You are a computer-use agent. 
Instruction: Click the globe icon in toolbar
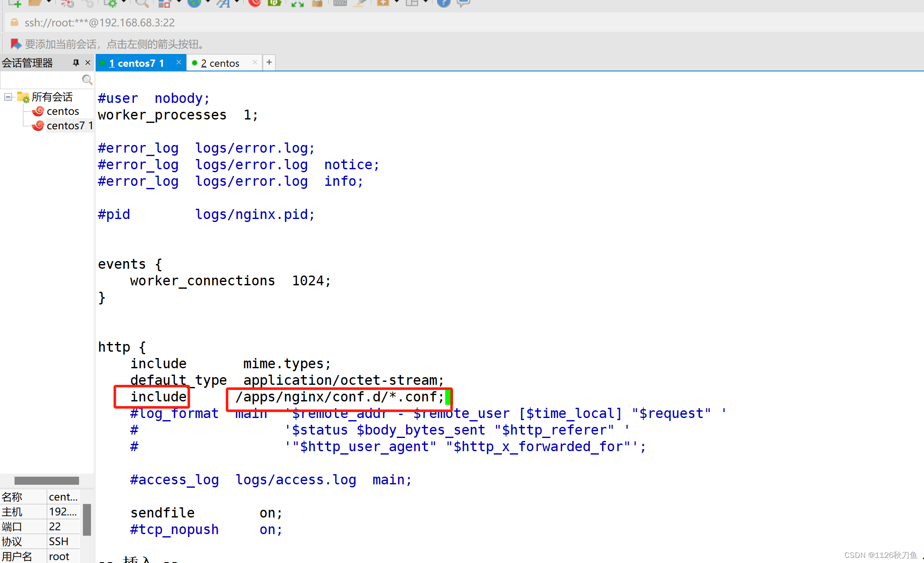click(x=194, y=3)
